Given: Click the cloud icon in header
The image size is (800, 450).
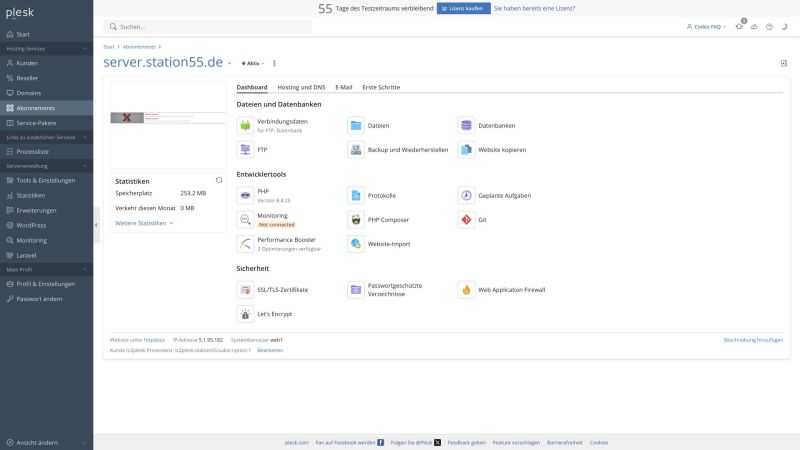Looking at the screenshot, I should point(754,27).
